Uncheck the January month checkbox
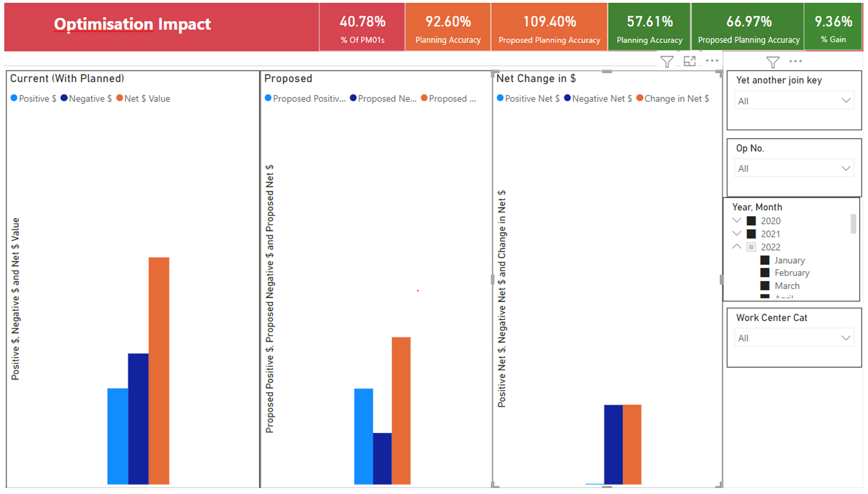The image size is (868, 494). pos(765,260)
